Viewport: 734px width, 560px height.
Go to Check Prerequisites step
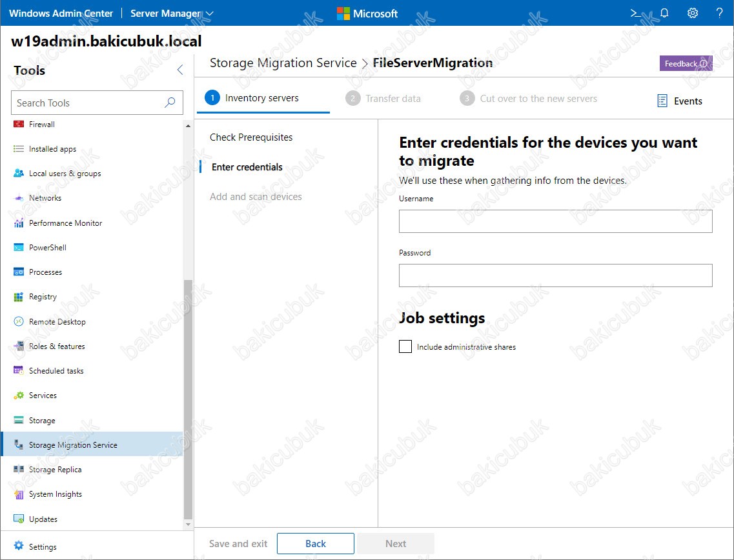(251, 137)
